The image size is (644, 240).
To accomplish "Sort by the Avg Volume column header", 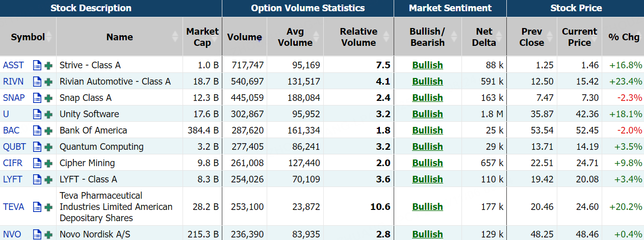I will (x=295, y=37).
